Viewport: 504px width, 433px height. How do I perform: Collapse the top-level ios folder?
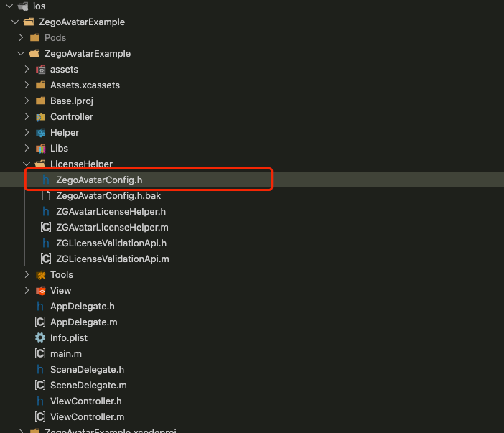[6, 6]
